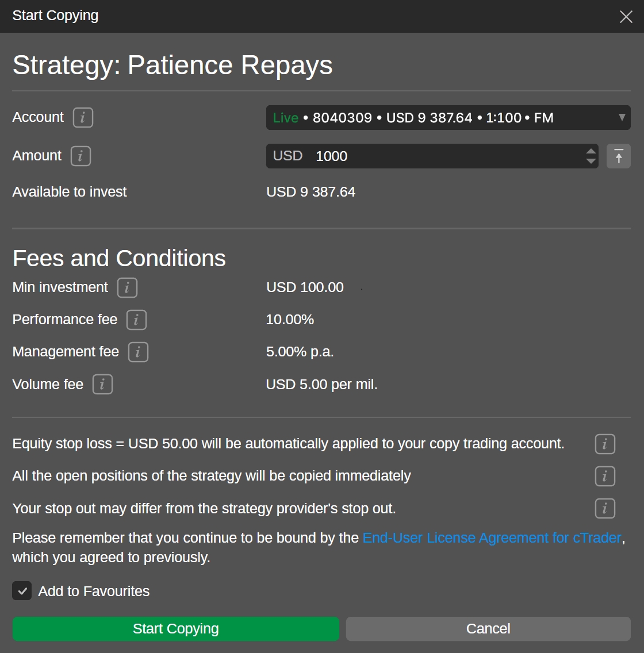Click the Cancel button

[x=488, y=629]
